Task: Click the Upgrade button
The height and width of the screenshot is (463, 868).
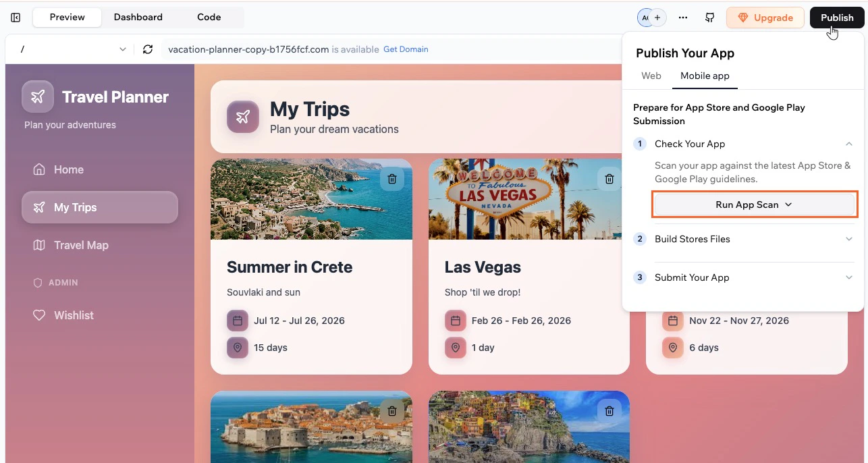Action: (x=765, y=18)
